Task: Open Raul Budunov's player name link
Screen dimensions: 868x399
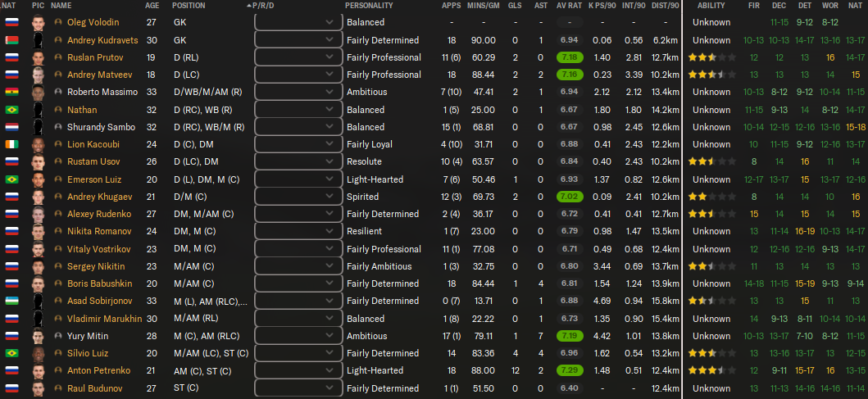Action: (x=94, y=388)
